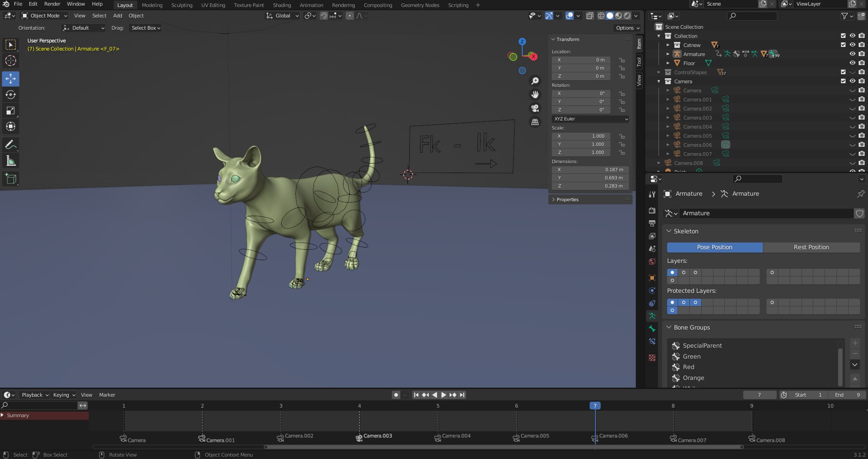The height and width of the screenshot is (459, 868).
Task: Open World properties tab icon
Action: [652, 262]
